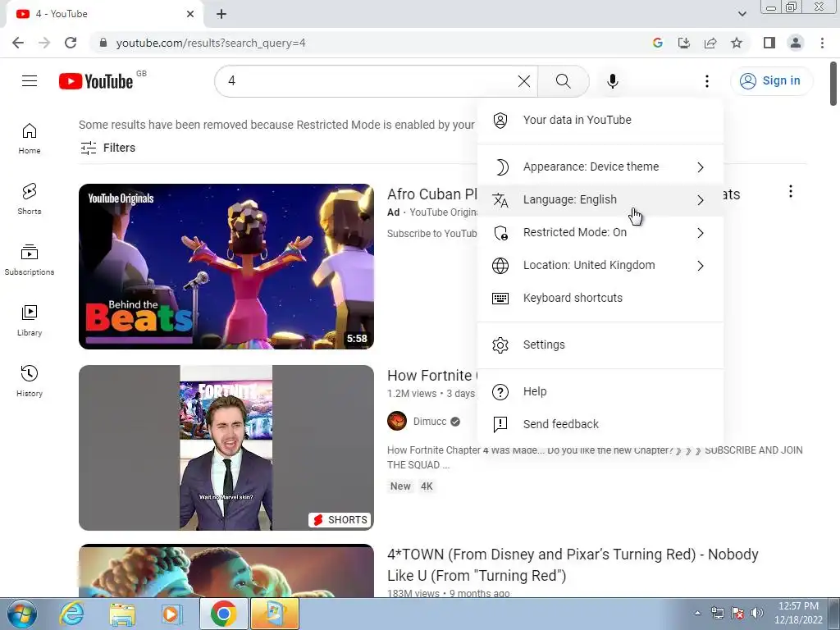The height and width of the screenshot is (630, 840).
Task: Open a new browser tab
Action: (221, 14)
